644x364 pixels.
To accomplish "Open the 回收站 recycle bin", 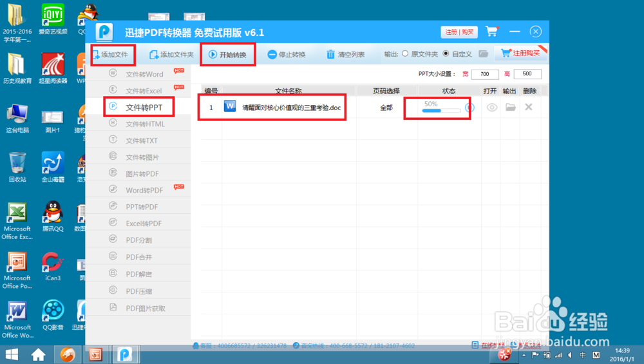I will 17,167.
